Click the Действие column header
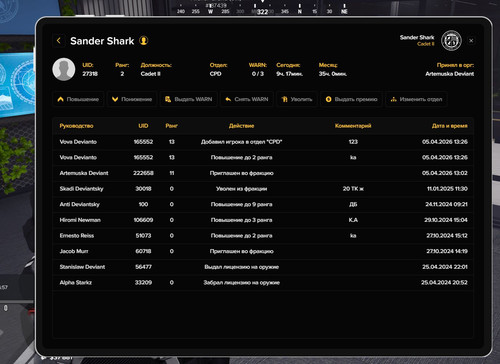500x364 pixels. [242, 126]
